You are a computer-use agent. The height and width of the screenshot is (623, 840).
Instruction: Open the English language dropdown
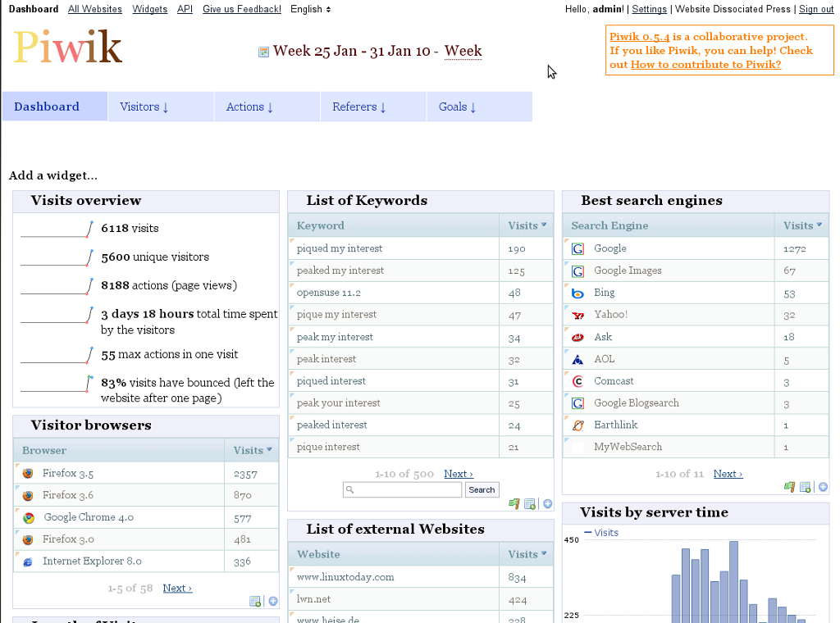coord(310,9)
